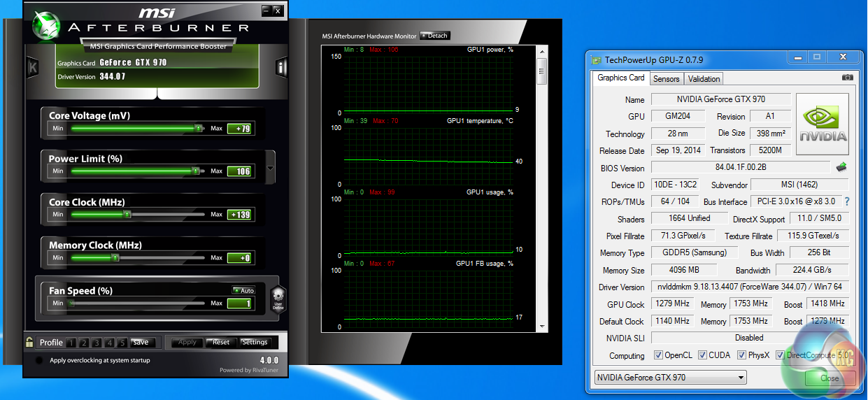Open Afterburner Settings
Viewport: 868px width, 400px height.
click(255, 342)
